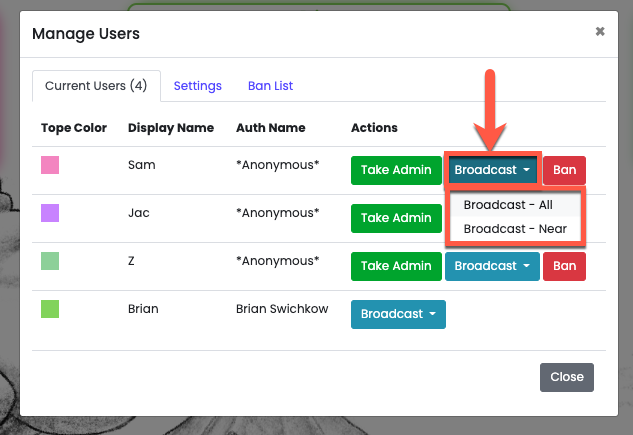
Task: Click Jac's purple tope color swatch
Action: (50, 213)
